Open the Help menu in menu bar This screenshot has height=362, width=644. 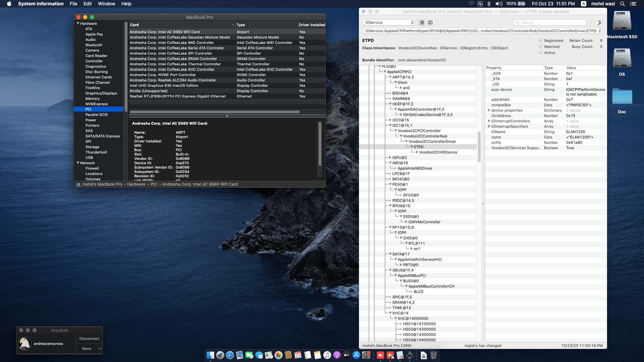coord(126,4)
